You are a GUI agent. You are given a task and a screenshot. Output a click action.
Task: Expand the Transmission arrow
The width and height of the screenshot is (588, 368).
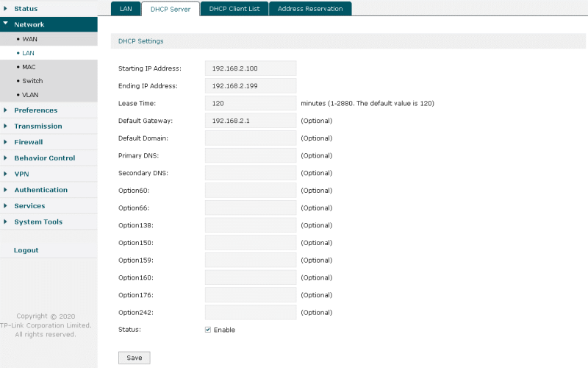tap(5, 126)
